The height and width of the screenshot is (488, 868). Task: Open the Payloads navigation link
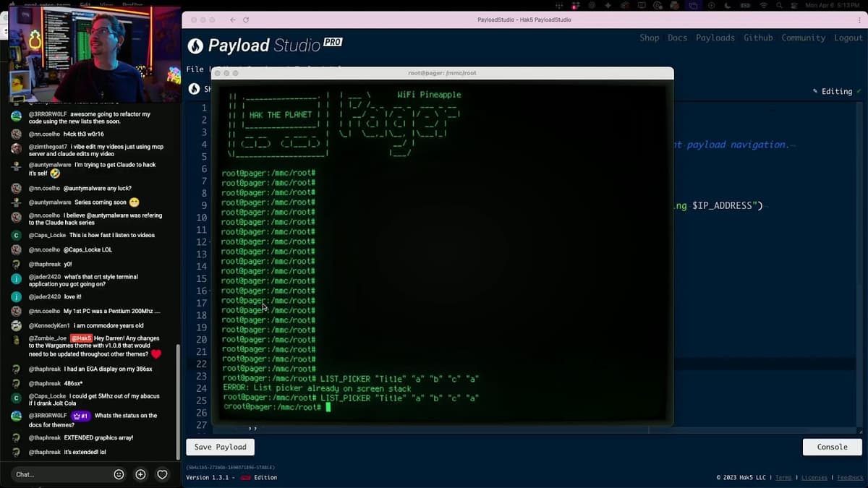(x=715, y=38)
